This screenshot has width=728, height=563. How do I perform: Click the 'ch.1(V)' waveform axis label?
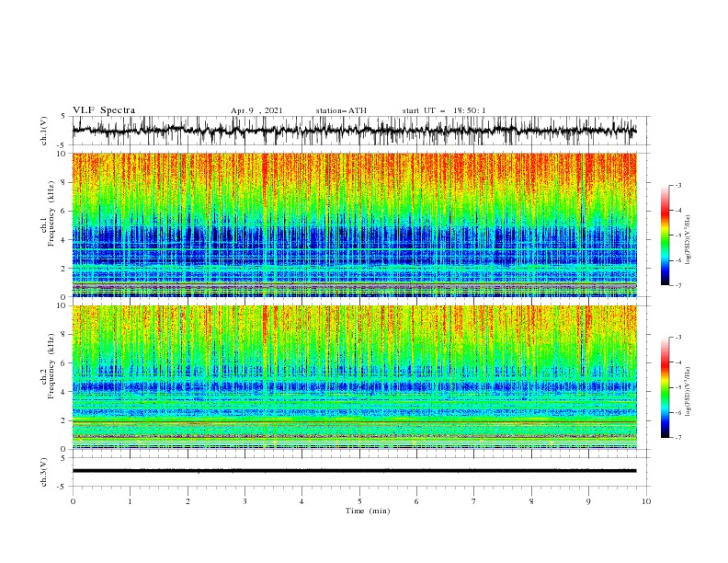(44, 131)
